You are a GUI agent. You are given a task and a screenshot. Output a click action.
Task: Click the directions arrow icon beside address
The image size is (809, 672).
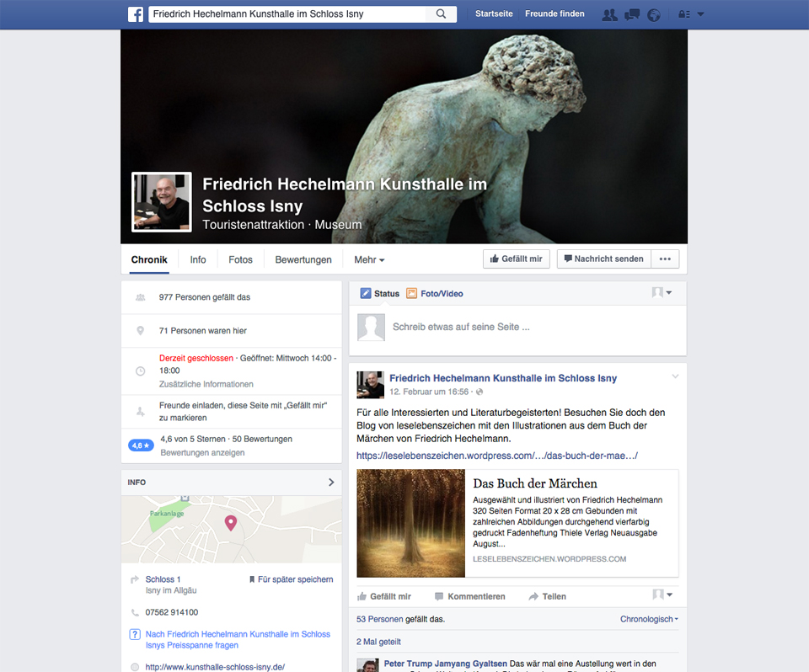click(x=135, y=579)
